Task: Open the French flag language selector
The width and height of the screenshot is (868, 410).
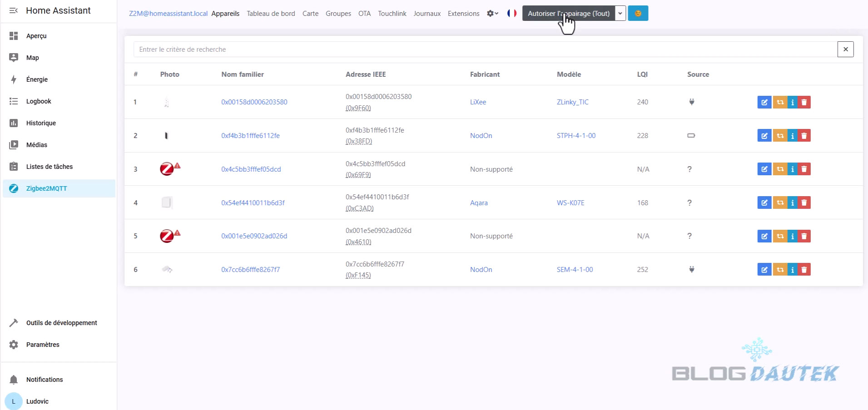Action: click(512, 14)
